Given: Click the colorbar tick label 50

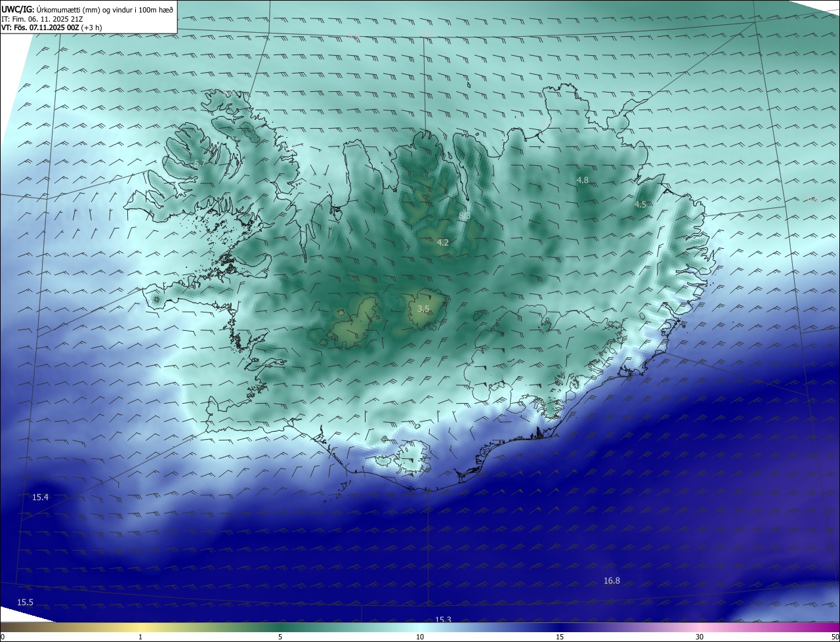Looking at the screenshot, I should 835,637.
